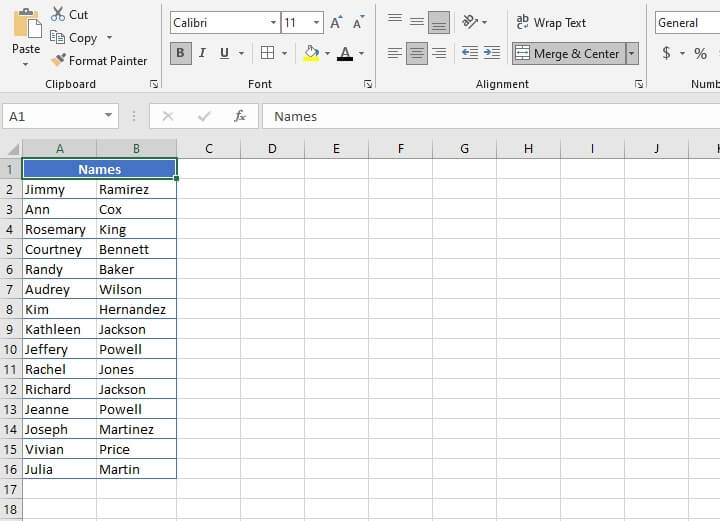Confirm formula entry checkmark icon
Screen dimensions: 720x521
tap(204, 116)
